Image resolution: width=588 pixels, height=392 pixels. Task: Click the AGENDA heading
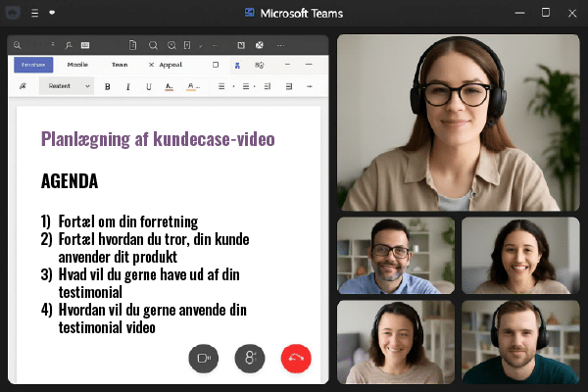pyautogui.click(x=70, y=181)
